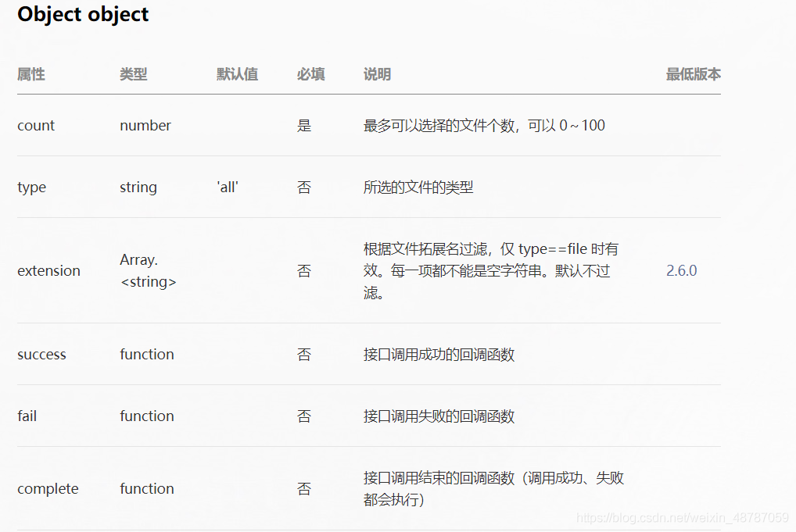This screenshot has width=796, height=532.
Task: Click the 说明 column header
Action: 377,74
